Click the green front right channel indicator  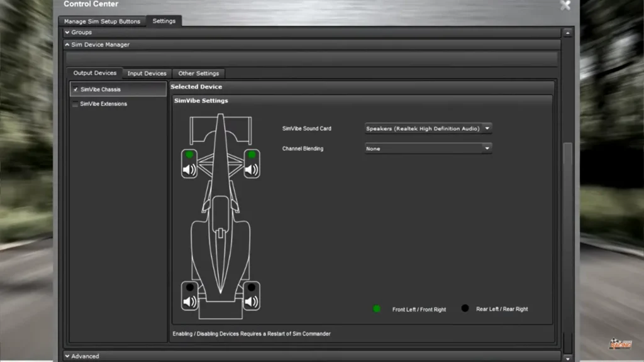pos(252,155)
